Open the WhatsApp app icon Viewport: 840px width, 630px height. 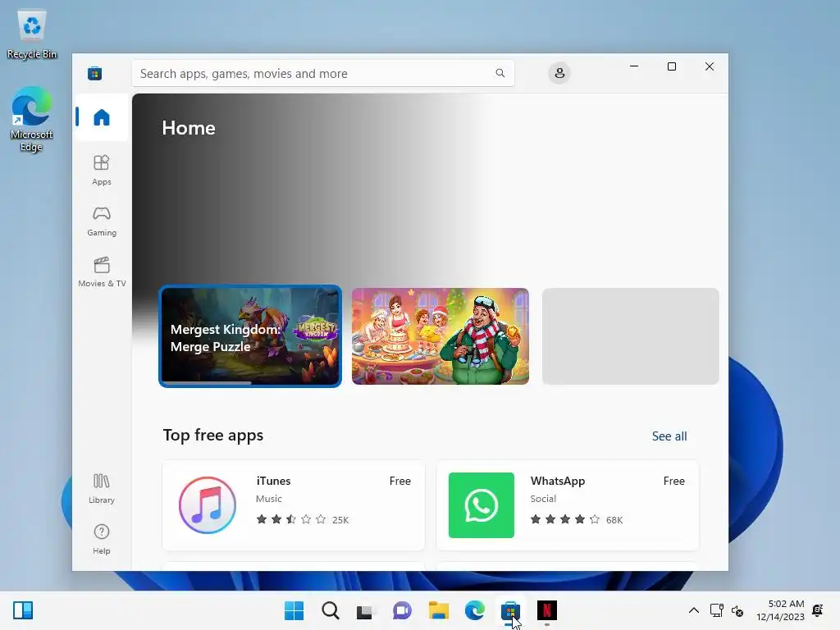(x=481, y=505)
